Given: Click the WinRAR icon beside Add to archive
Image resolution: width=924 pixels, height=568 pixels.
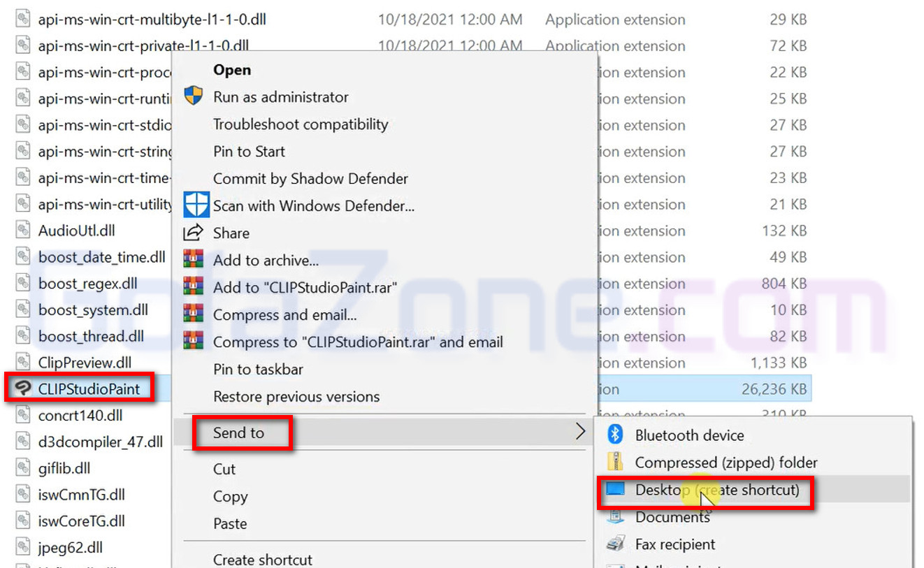Looking at the screenshot, I should (193, 260).
